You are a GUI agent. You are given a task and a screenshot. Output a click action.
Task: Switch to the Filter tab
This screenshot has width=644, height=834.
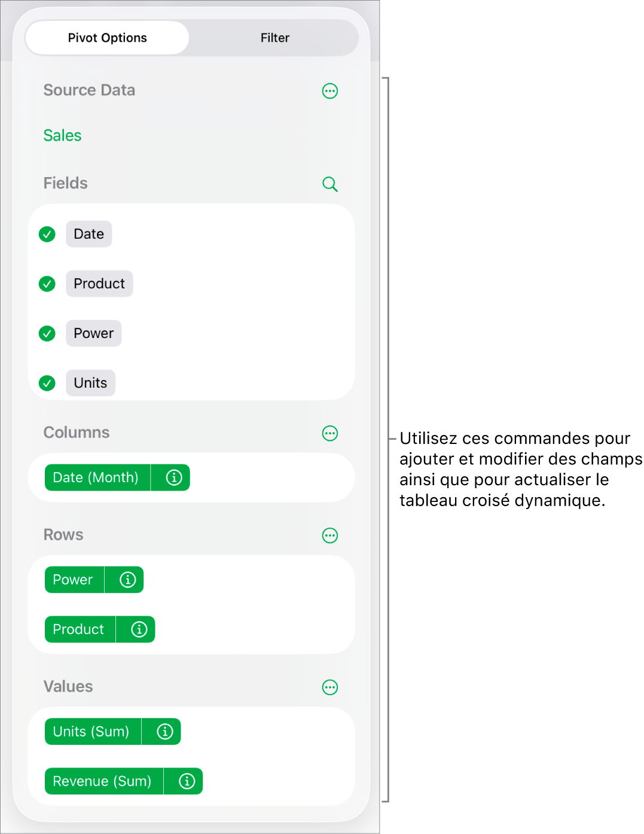274,38
